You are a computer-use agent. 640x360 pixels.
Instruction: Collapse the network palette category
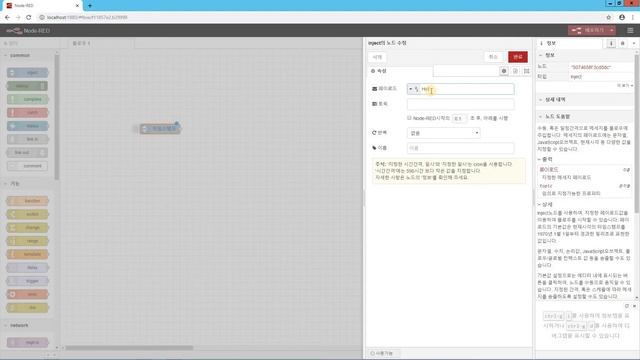tap(27, 326)
